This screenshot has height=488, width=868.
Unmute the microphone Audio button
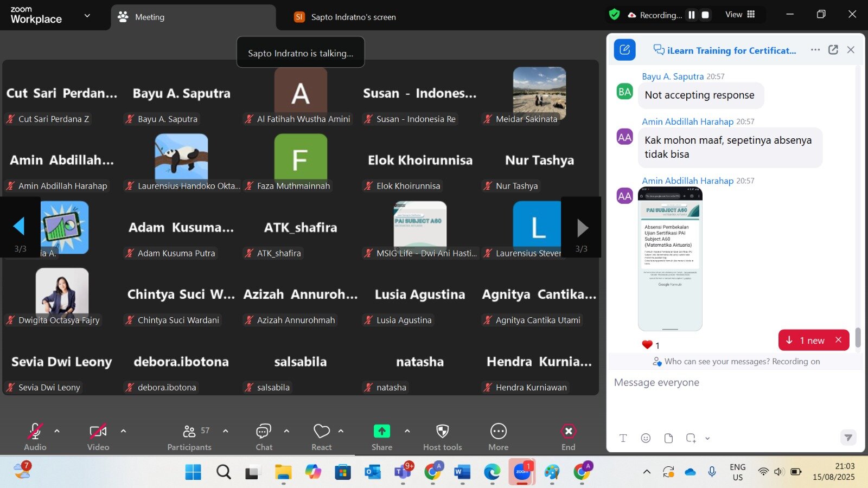coord(35,437)
